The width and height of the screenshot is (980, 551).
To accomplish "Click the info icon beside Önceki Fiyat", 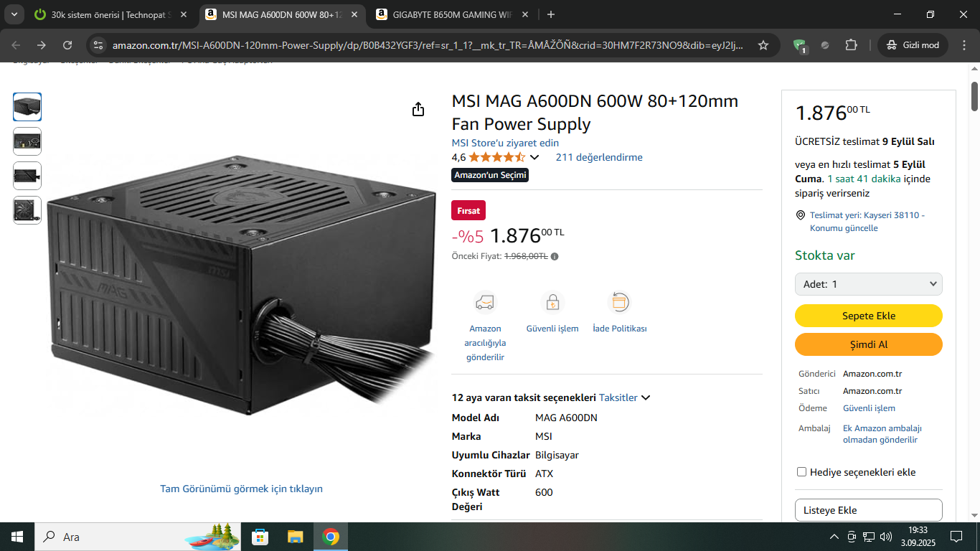I will (x=555, y=256).
